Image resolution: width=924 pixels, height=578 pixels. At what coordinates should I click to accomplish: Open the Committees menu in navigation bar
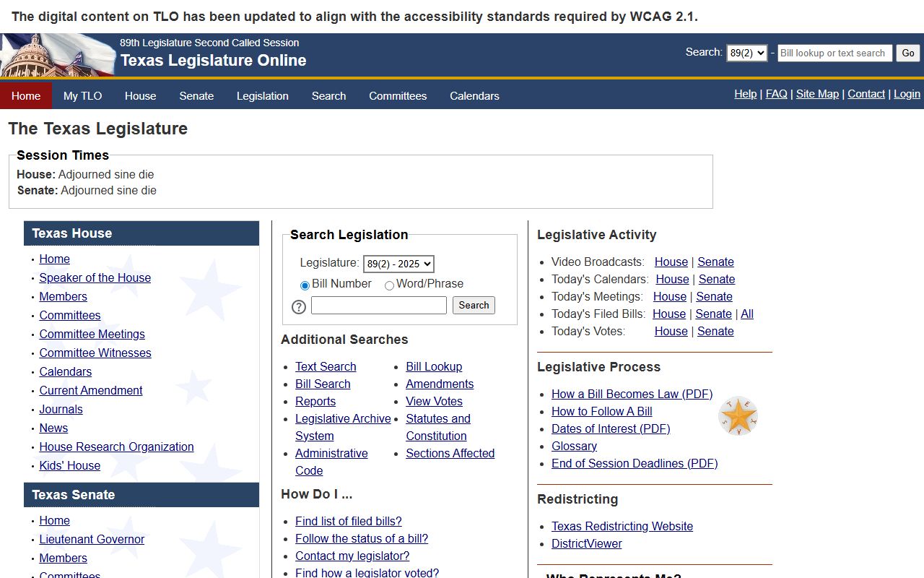(398, 95)
